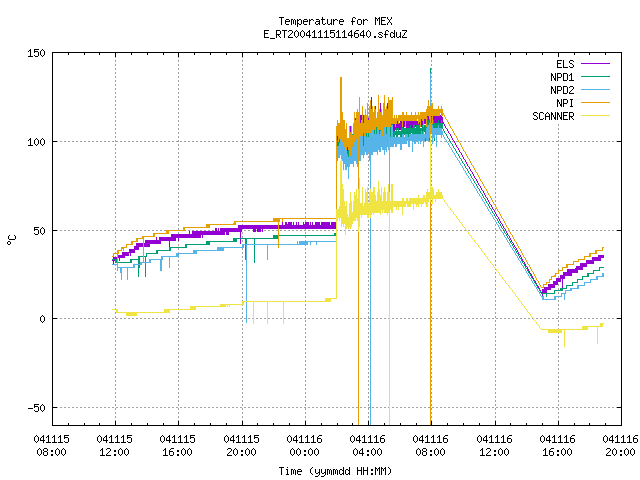This screenshot has height=480, width=640.
Task: Click the y-axis tick label 0
Action: point(42,319)
